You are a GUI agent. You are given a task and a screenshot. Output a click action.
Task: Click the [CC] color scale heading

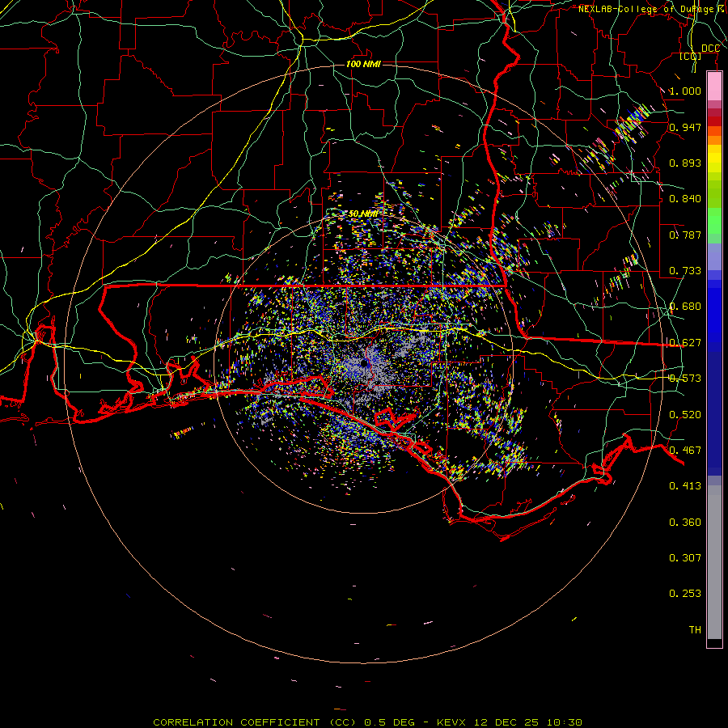pos(691,57)
